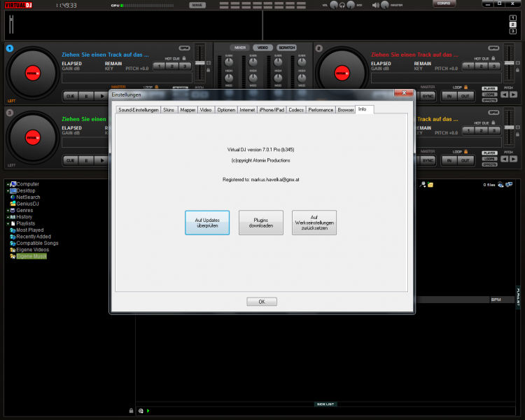Click Auf Werkseinstellungen zurücksetzen button
525x420 pixels.
(x=314, y=223)
